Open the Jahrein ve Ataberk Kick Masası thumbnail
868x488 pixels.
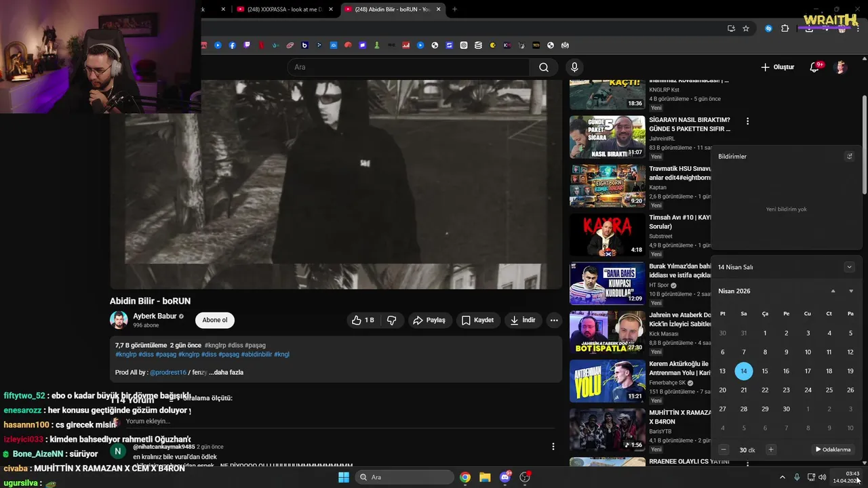pos(607,332)
